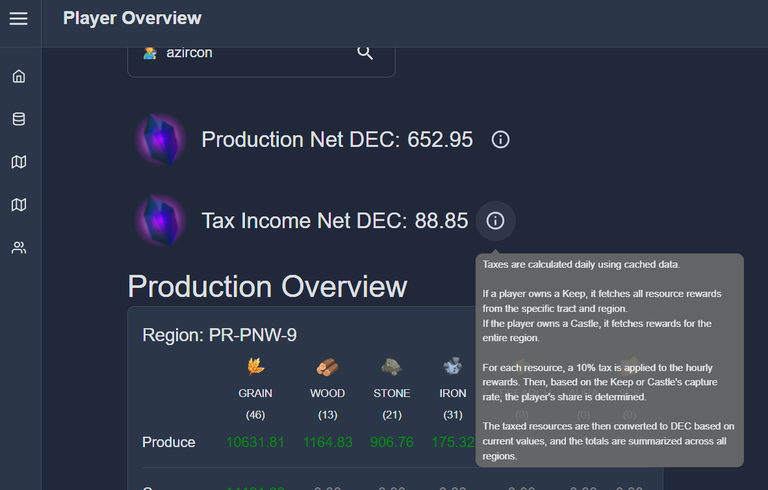Click info icon beside Tax Income Net DEC
Image resolution: width=768 pixels, height=490 pixels.
click(x=495, y=220)
